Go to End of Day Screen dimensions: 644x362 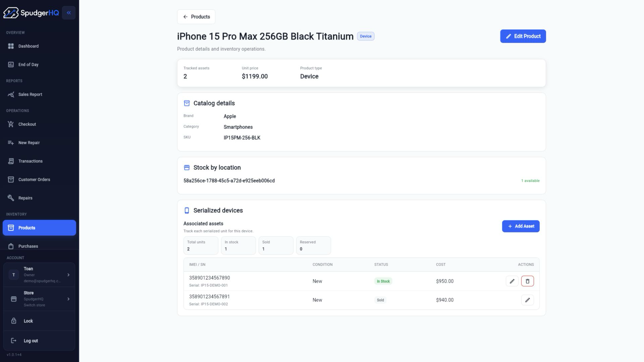pyautogui.click(x=39, y=64)
